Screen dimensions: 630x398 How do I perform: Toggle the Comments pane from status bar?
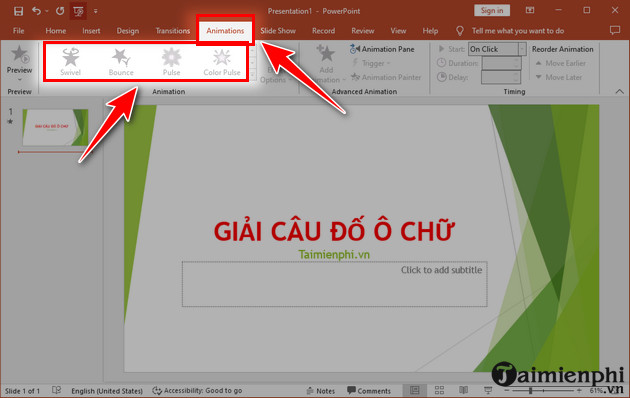coord(369,391)
